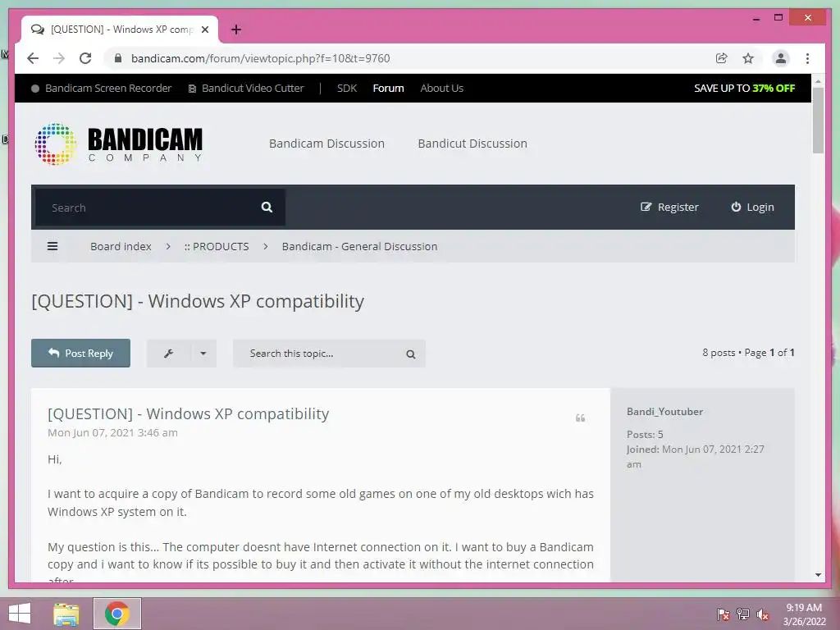Open the taskbar clock showing 9:19 AM

(804, 614)
